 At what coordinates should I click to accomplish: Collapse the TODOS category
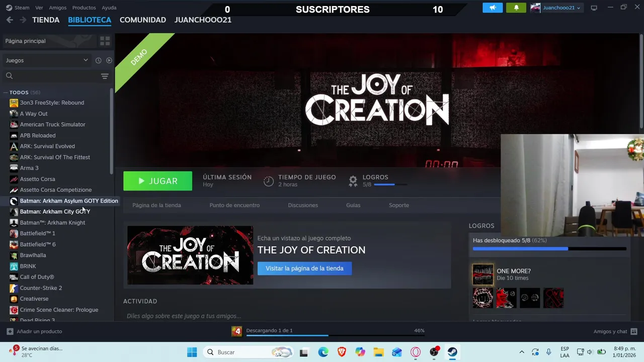pyautogui.click(x=6, y=93)
